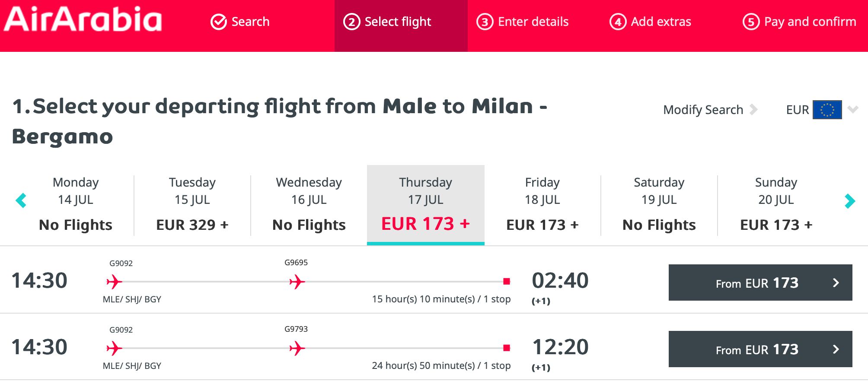Go to previous week with left arrow
The height and width of the screenshot is (381, 868).
[x=21, y=200]
